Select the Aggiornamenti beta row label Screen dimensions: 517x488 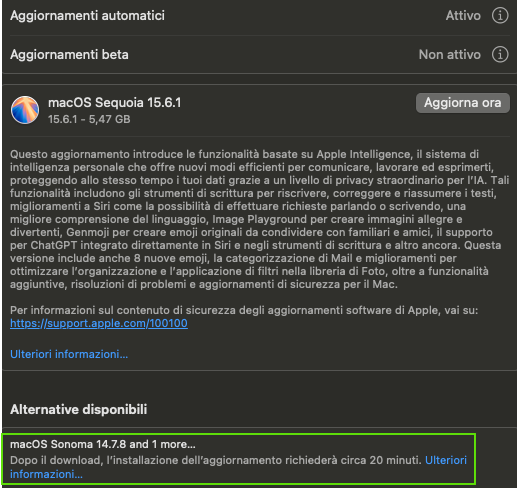[x=69, y=54]
